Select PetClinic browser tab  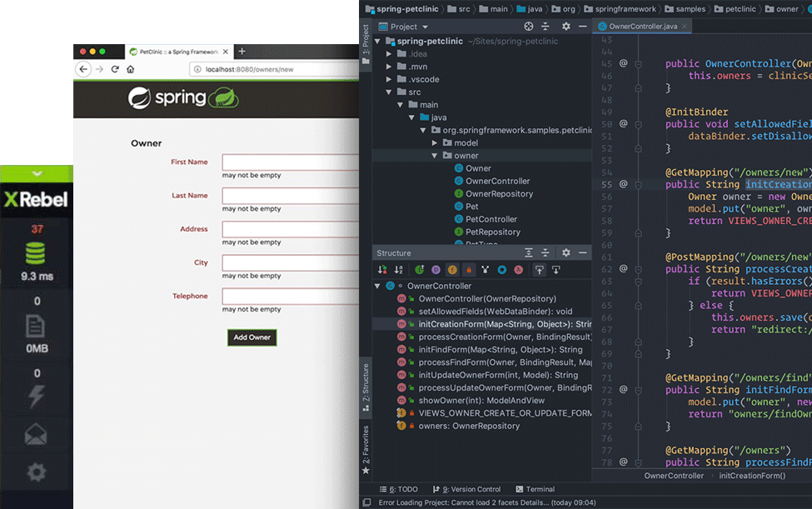point(179,52)
